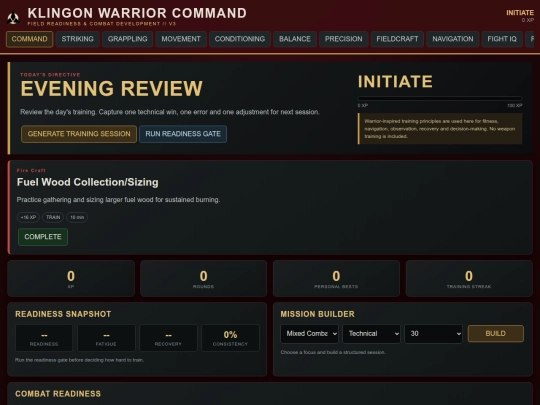Click the RECOVERY snapshot tile
This screenshot has height=405, width=540.
pos(168,338)
